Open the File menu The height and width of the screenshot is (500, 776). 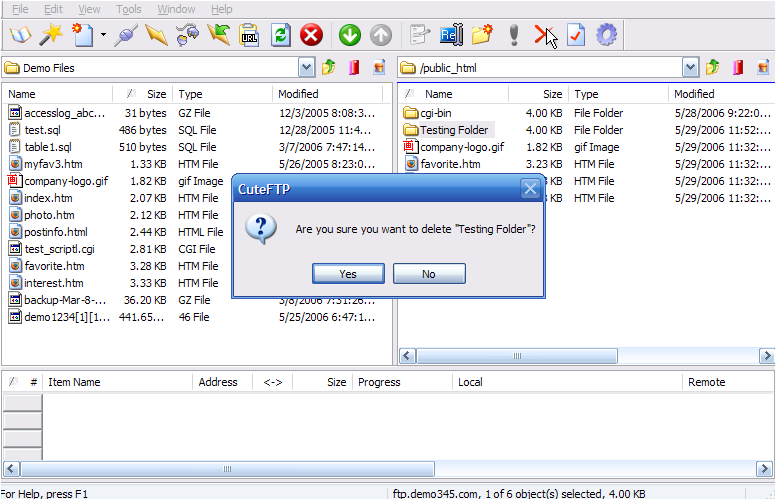click(x=20, y=9)
